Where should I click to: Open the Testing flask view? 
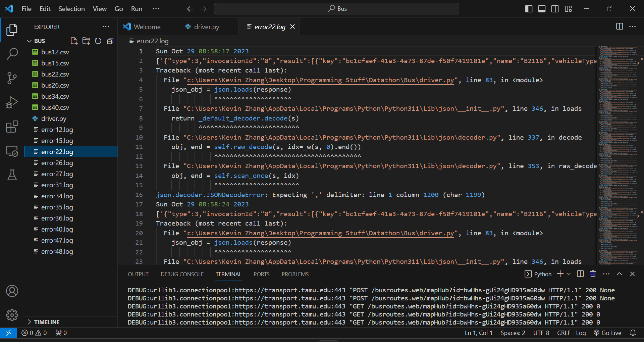[12, 175]
